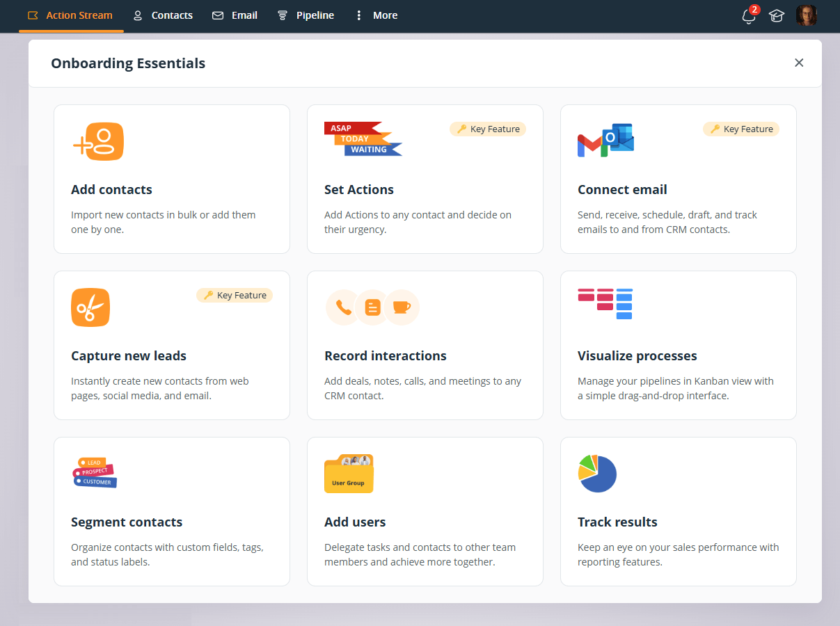This screenshot has width=840, height=626.
Task: Click the orange scissors lead capture icon
Action: pos(90,307)
